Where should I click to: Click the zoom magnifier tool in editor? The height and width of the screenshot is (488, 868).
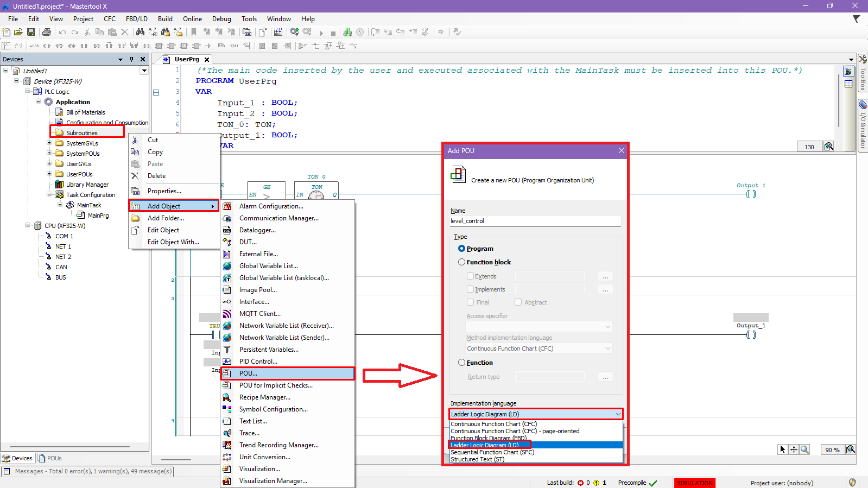[x=804, y=449]
